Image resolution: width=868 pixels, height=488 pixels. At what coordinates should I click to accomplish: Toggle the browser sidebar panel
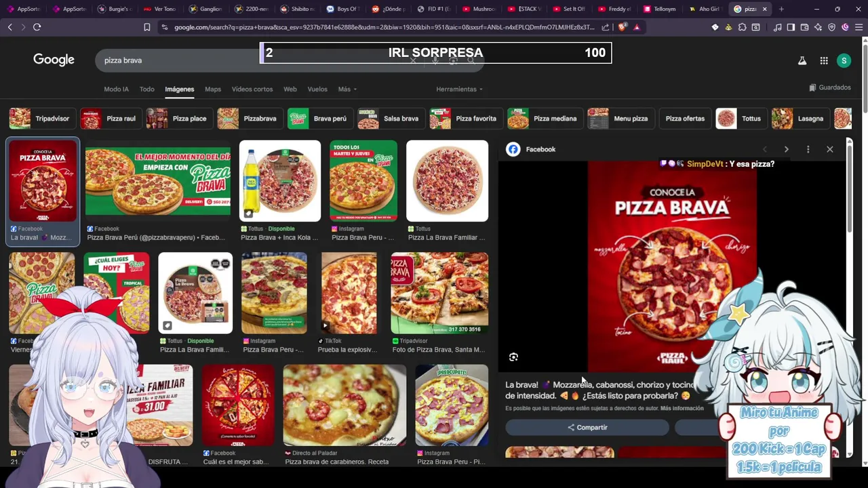tap(791, 27)
